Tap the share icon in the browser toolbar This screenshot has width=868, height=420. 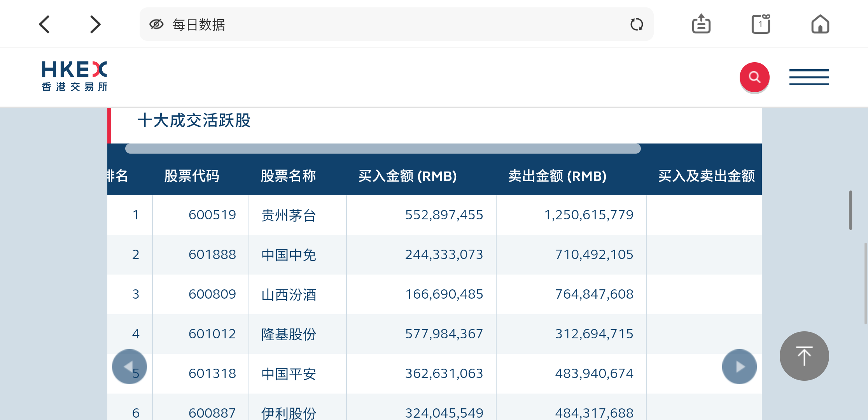701,24
